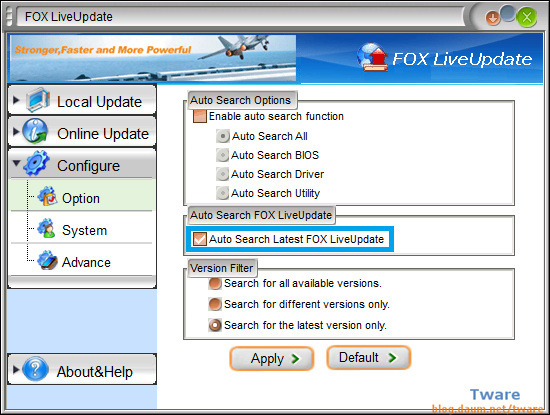
Task: Click the orange download arrow icon in title bar
Action: click(492, 18)
